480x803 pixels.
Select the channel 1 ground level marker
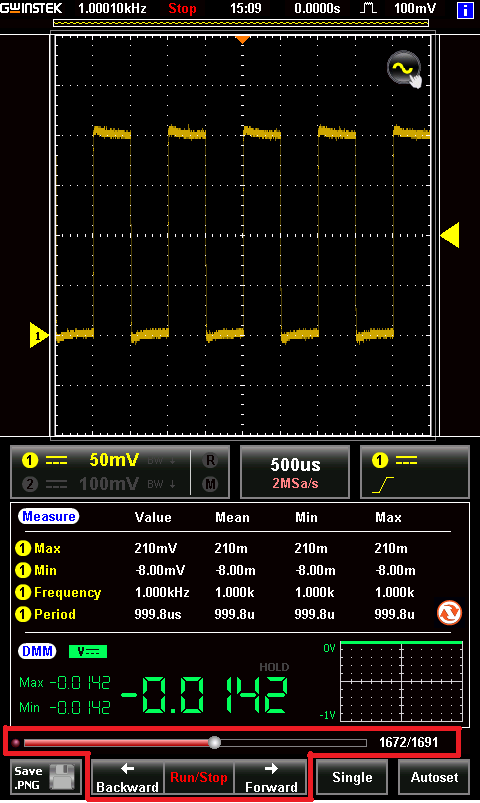pyautogui.click(x=38, y=335)
